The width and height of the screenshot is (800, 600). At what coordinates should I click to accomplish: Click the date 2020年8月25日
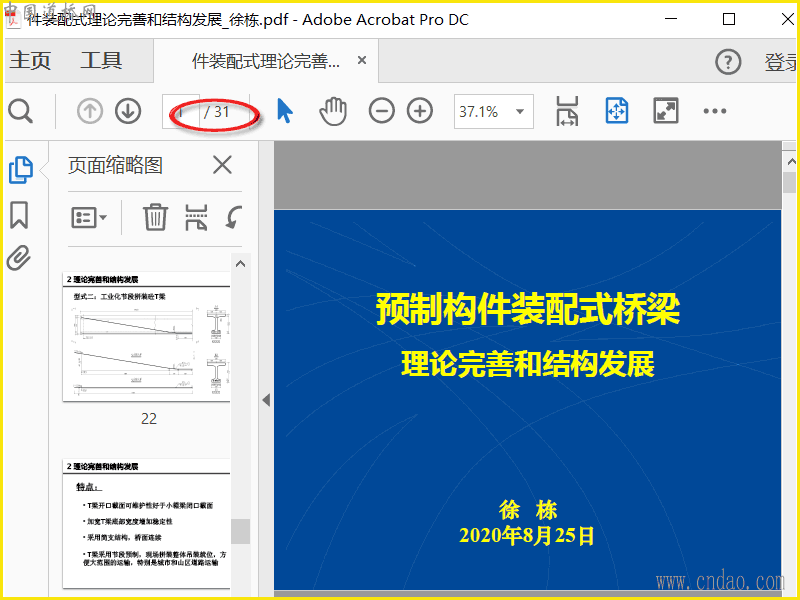pyautogui.click(x=527, y=536)
